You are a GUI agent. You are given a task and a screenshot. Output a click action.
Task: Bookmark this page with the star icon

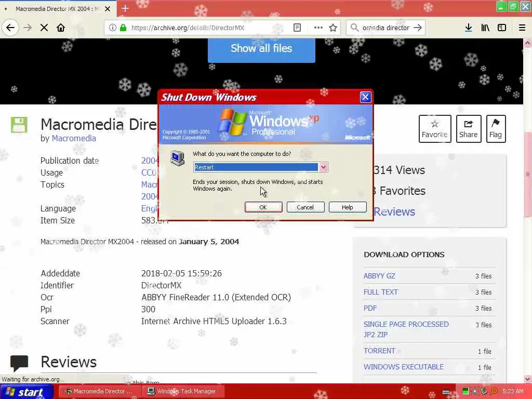click(333, 28)
